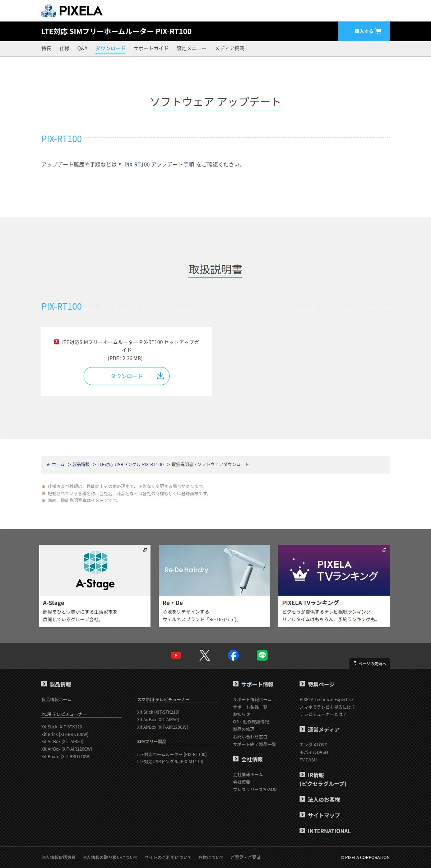Open LTE対応 USBドングル PIX-RT100 breadcrumb
The height and width of the screenshot is (868, 431).
130,464
